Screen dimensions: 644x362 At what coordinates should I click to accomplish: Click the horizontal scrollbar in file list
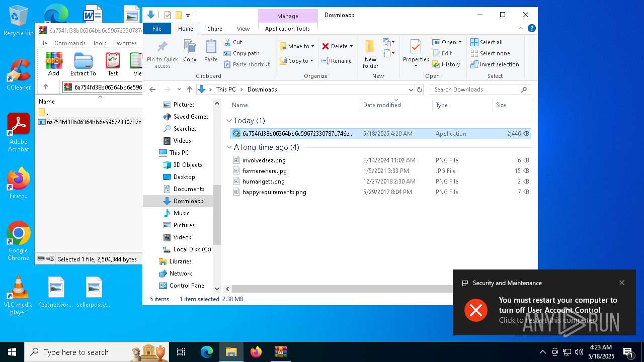tap(342, 289)
